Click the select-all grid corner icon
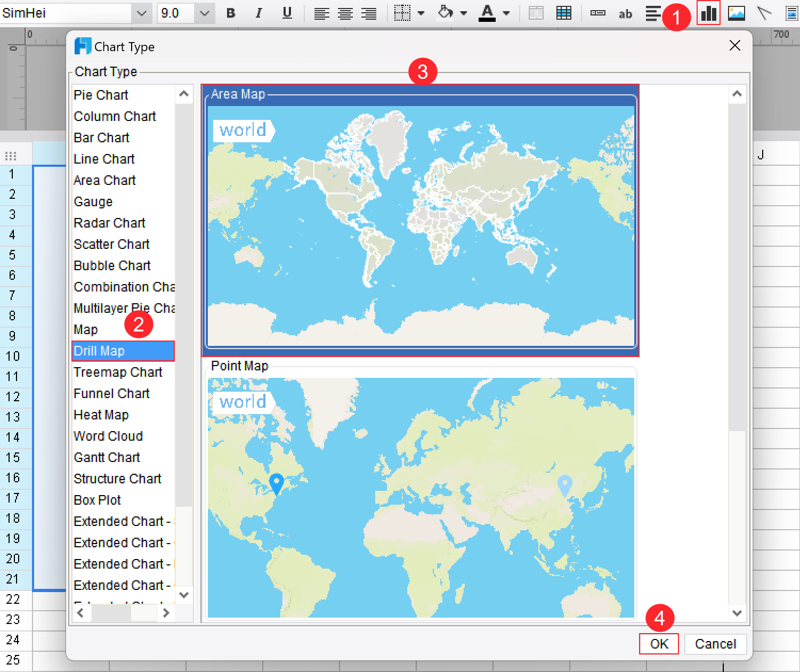Viewport: 800px width, 672px height. point(11,156)
